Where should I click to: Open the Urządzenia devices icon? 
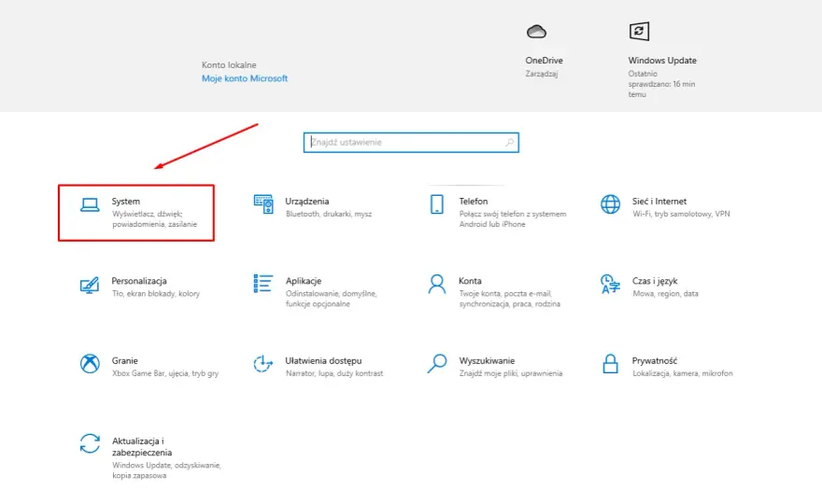click(263, 204)
